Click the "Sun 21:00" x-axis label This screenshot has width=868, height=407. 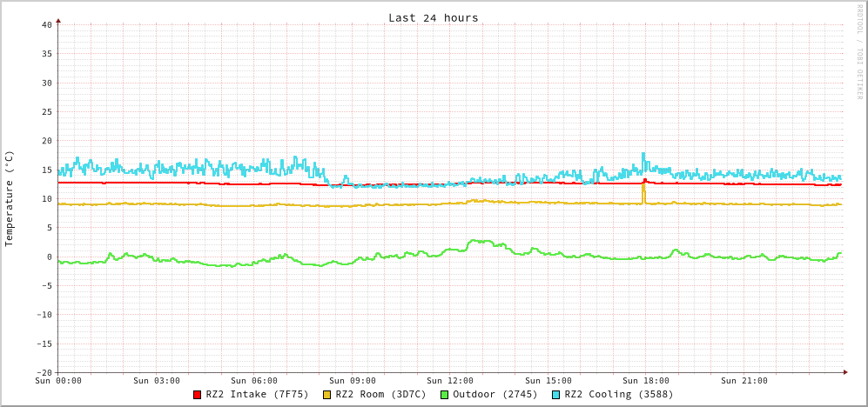[744, 381]
